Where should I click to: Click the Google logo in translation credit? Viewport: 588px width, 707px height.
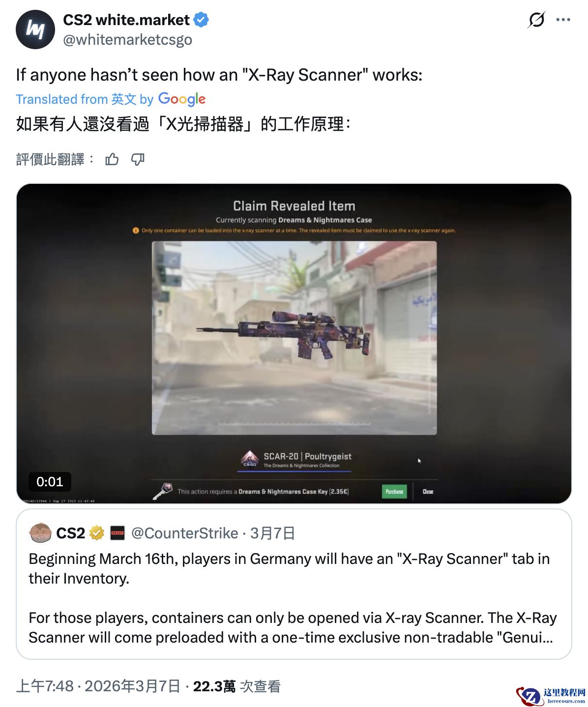pos(182,99)
